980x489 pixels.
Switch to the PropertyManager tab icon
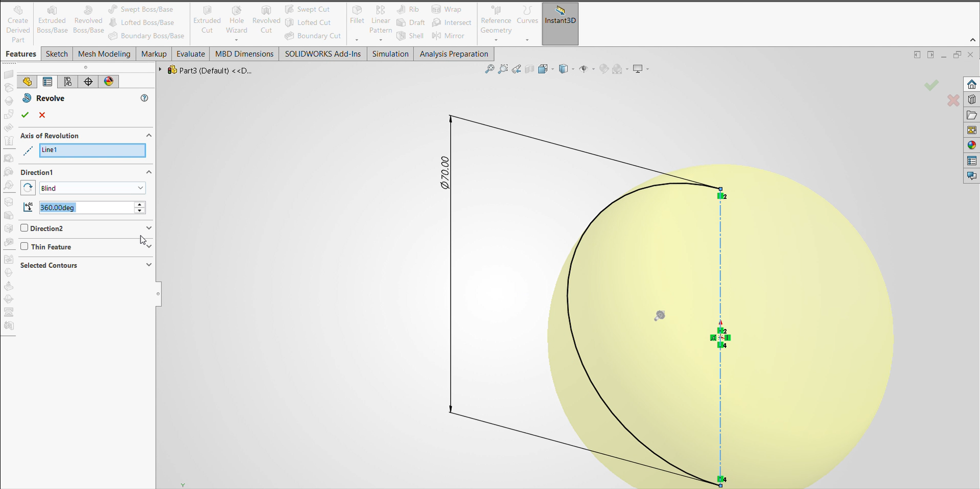tap(48, 82)
